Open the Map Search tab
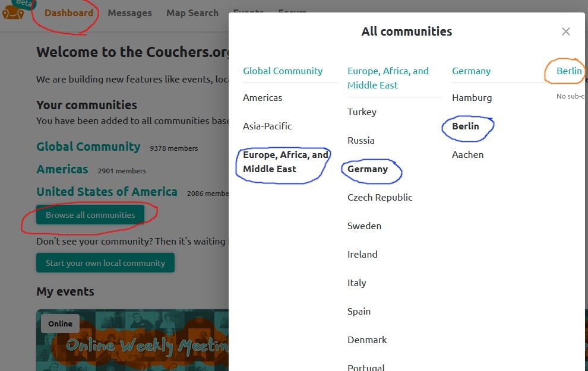588x371 pixels. point(192,12)
